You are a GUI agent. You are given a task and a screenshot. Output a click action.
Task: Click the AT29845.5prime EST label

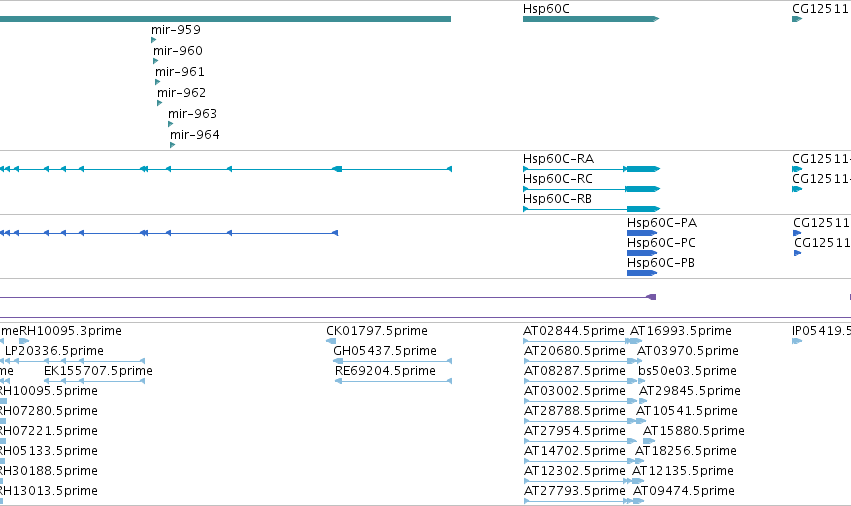690,391
